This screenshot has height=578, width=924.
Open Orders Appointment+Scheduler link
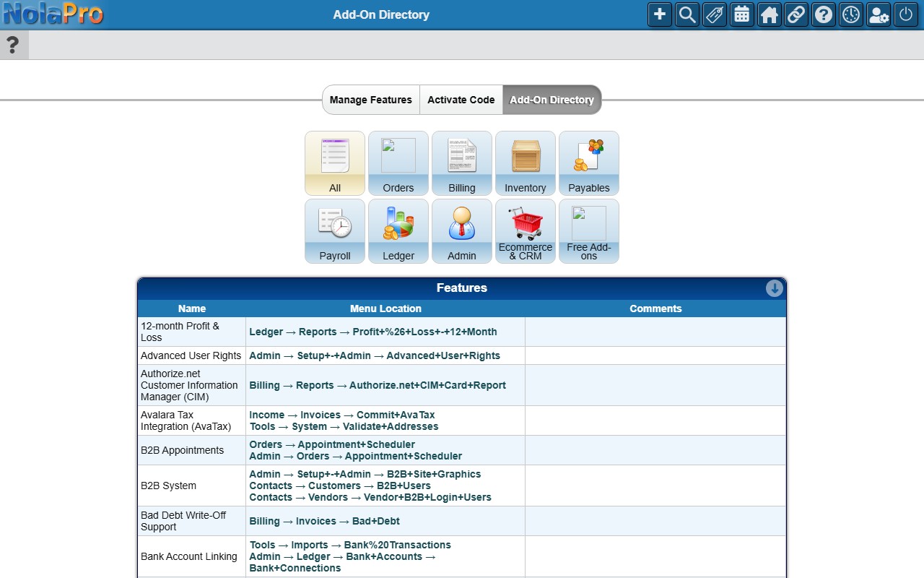point(332,444)
